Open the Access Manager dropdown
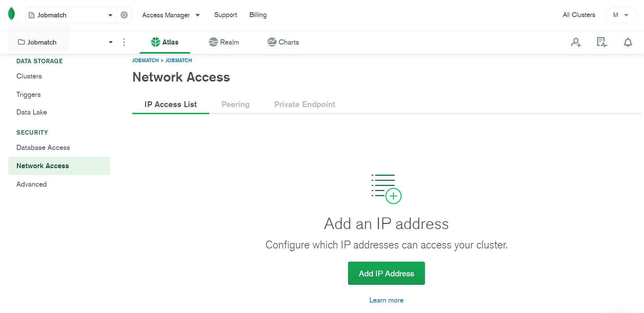The height and width of the screenshot is (313, 644). pyautogui.click(x=171, y=15)
